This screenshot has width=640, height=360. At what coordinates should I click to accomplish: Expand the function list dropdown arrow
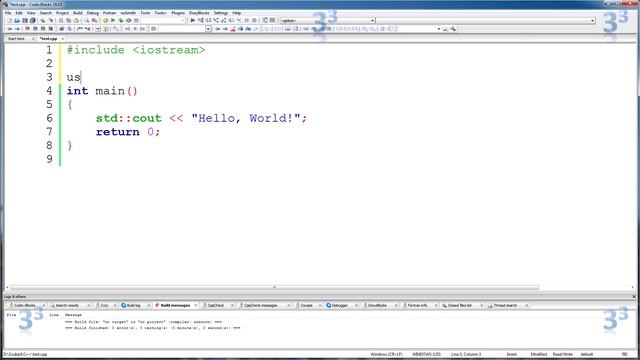coord(592,20)
